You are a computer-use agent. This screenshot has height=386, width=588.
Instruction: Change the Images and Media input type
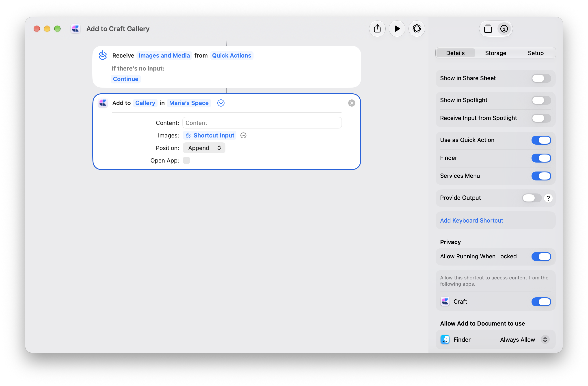click(164, 55)
